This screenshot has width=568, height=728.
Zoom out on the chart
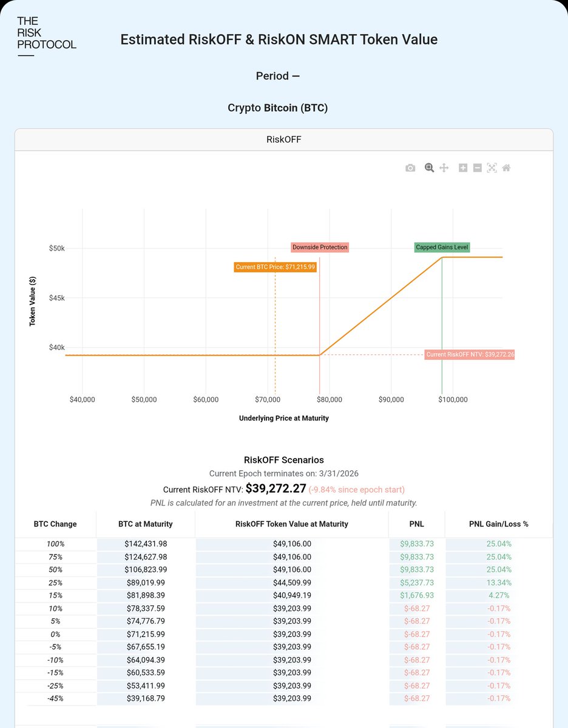[478, 168]
